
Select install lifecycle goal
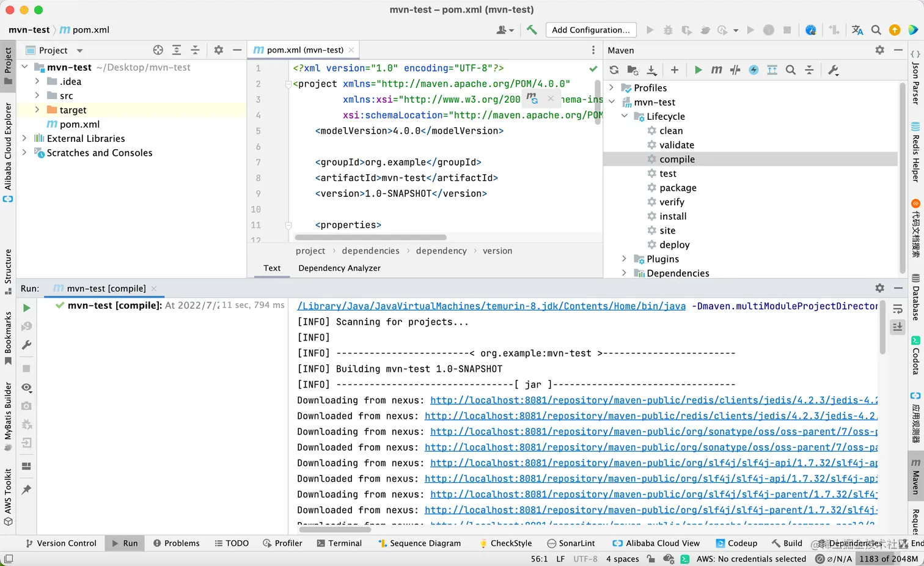(x=673, y=216)
